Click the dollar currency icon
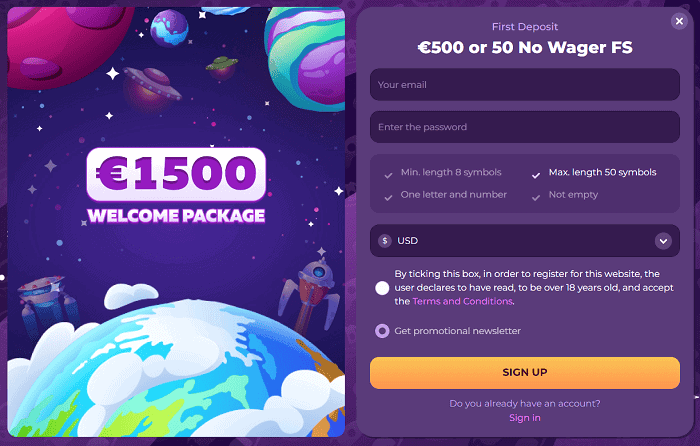Viewport: 700px width, 446px height. tap(385, 241)
